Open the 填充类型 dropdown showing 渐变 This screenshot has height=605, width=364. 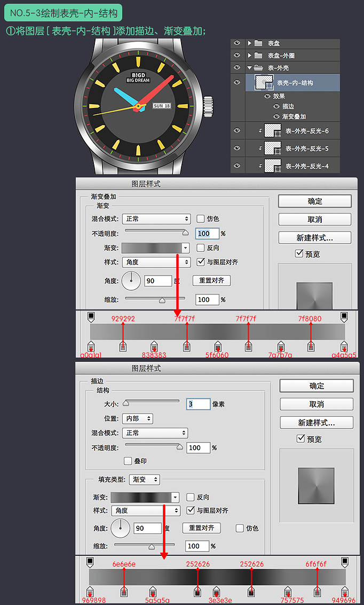point(145,479)
